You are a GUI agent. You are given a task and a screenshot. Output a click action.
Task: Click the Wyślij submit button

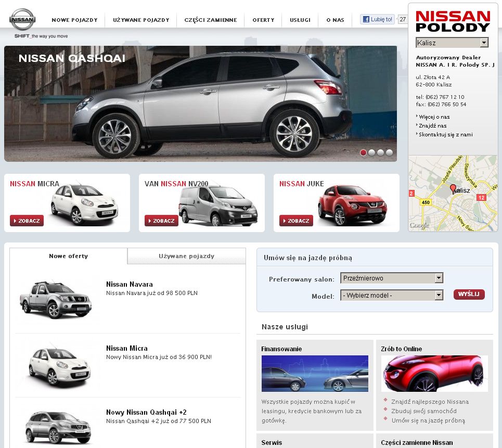tap(469, 295)
